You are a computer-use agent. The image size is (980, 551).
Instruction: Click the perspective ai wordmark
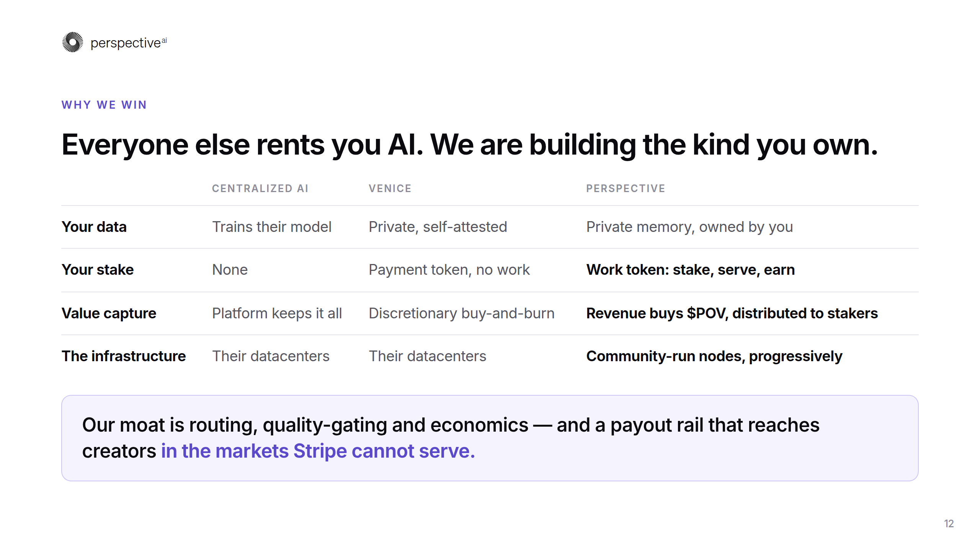(x=129, y=43)
